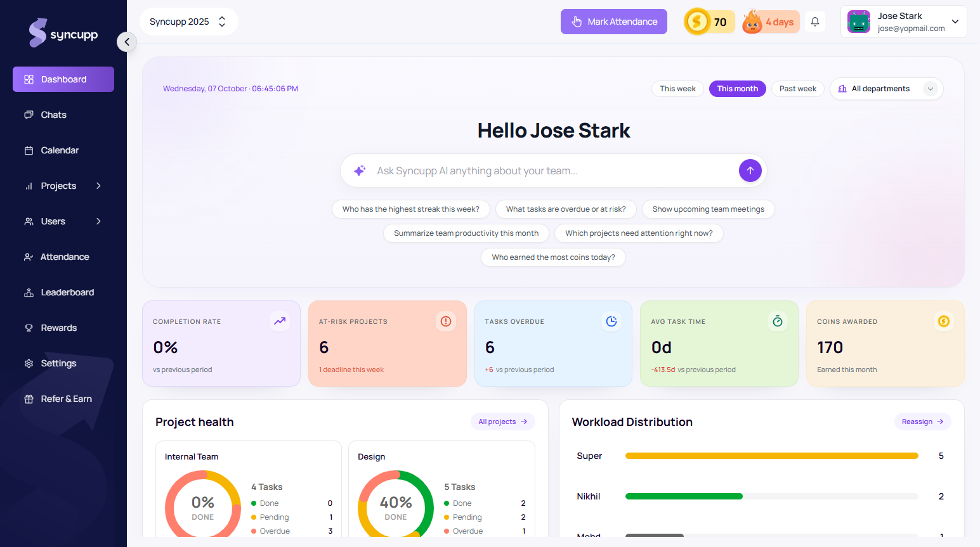Click Jose Stark's avatar image

pos(859,22)
